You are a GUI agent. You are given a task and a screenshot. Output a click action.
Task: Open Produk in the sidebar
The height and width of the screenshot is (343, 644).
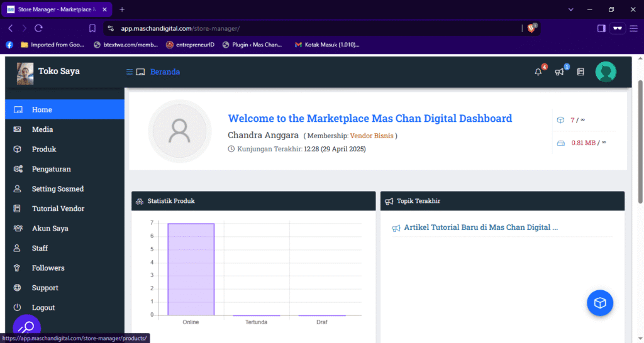(x=65, y=149)
